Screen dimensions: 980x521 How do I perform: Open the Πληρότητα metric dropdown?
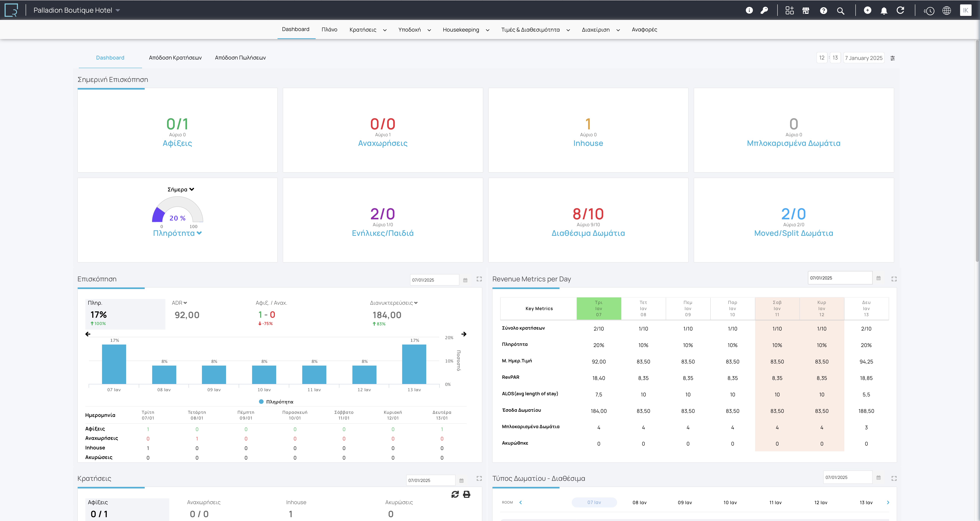point(177,233)
